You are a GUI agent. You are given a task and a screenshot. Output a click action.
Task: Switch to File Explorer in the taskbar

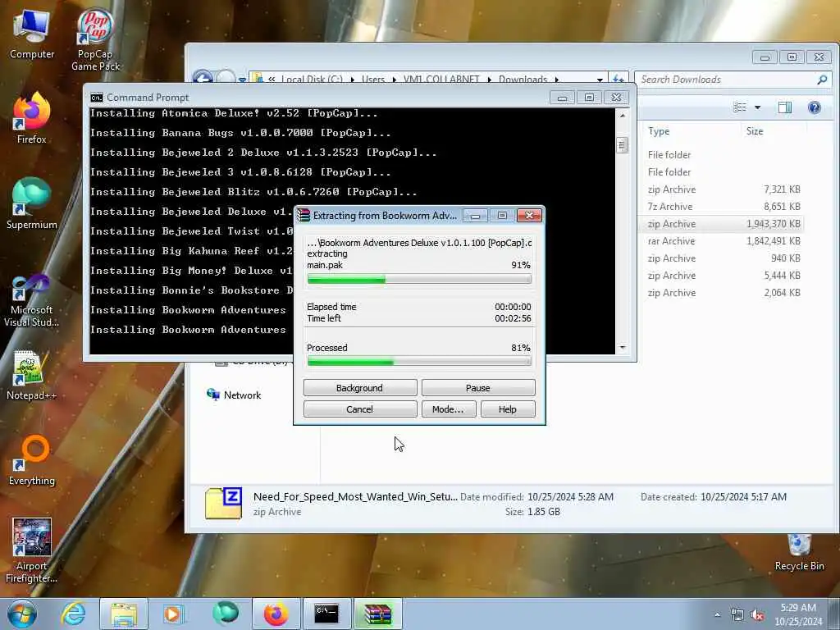point(124,614)
